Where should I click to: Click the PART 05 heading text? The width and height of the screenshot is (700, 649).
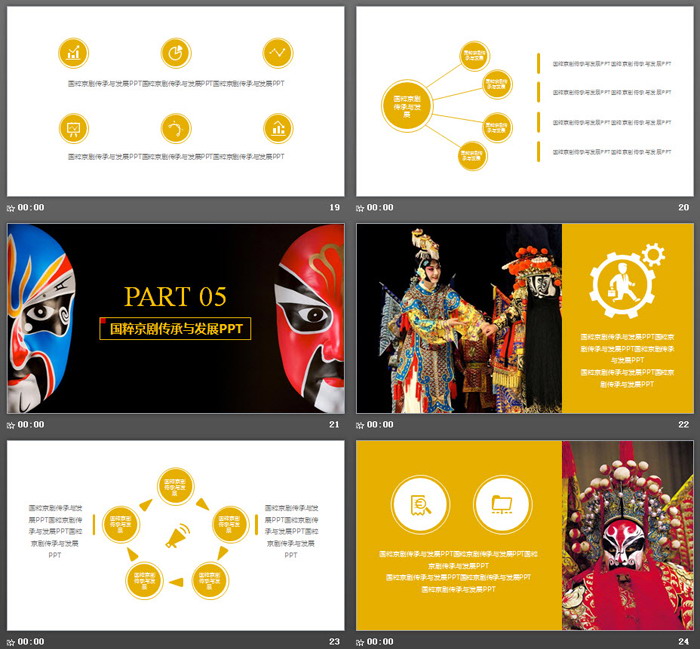pos(175,296)
